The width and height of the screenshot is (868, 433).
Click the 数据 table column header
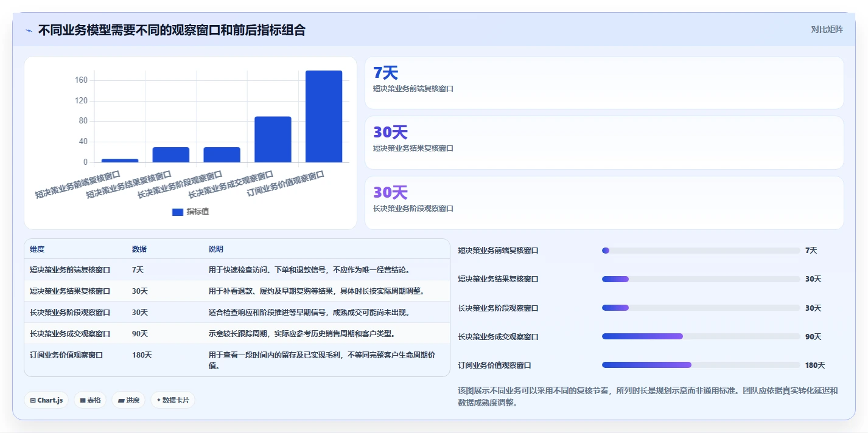coord(139,249)
